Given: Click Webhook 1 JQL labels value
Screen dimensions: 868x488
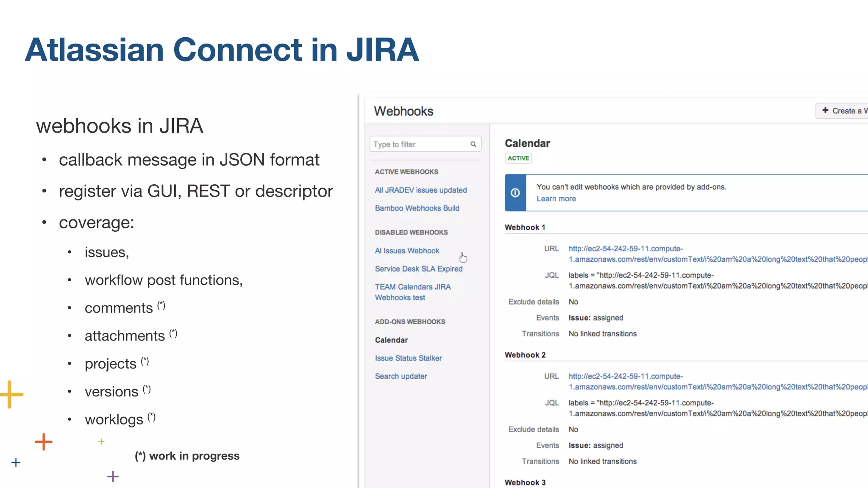Looking at the screenshot, I should [x=718, y=280].
